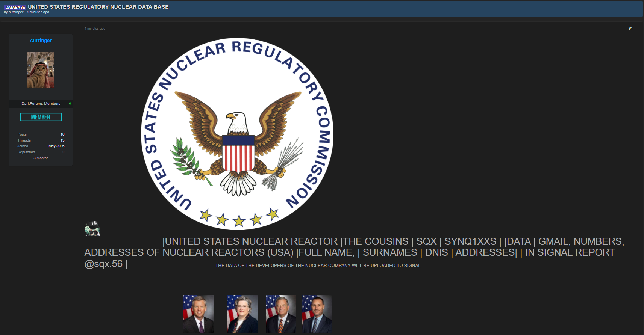This screenshot has height=335, width=644.
Task: Click the Reputation row label
Action: coord(26,152)
